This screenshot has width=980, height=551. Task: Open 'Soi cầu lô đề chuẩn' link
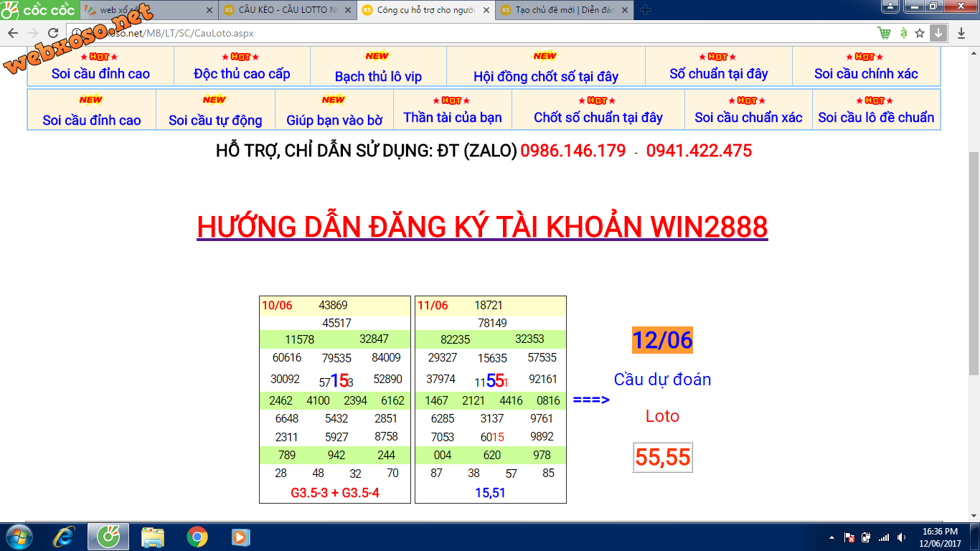pyautogui.click(x=876, y=117)
